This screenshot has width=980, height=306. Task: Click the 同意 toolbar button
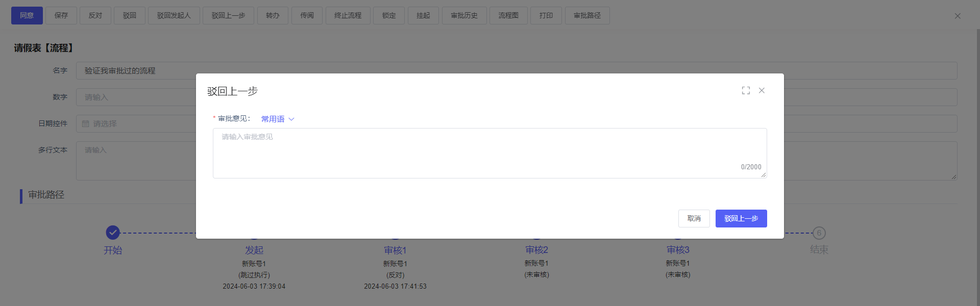27,16
